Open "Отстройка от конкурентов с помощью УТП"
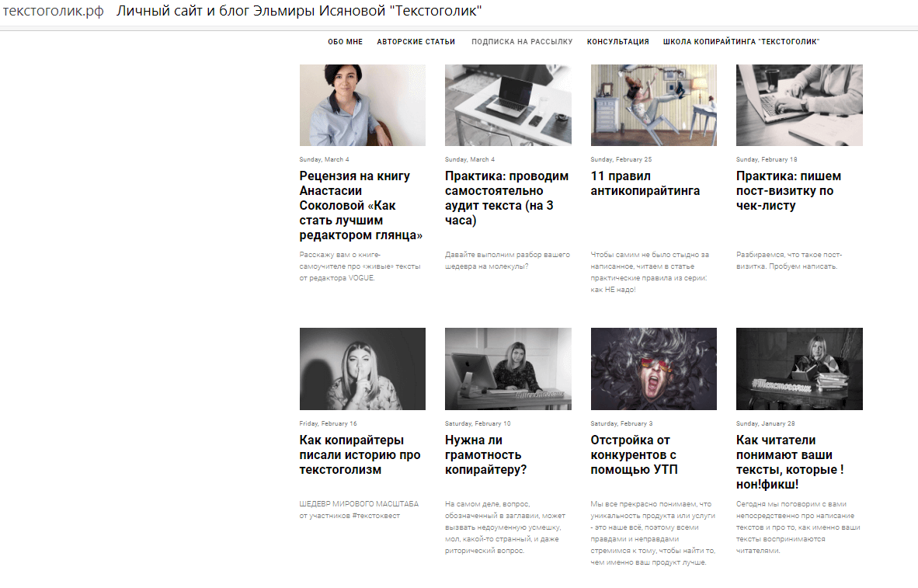 click(634, 455)
